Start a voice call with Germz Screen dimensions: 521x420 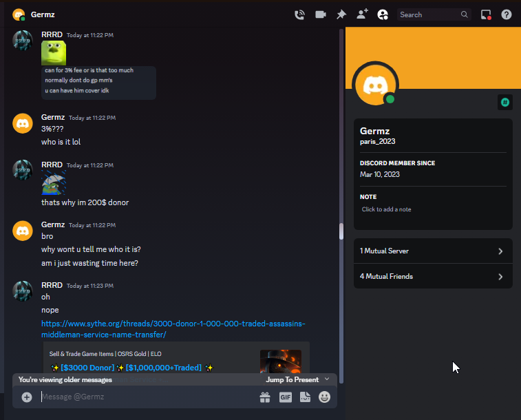point(299,14)
